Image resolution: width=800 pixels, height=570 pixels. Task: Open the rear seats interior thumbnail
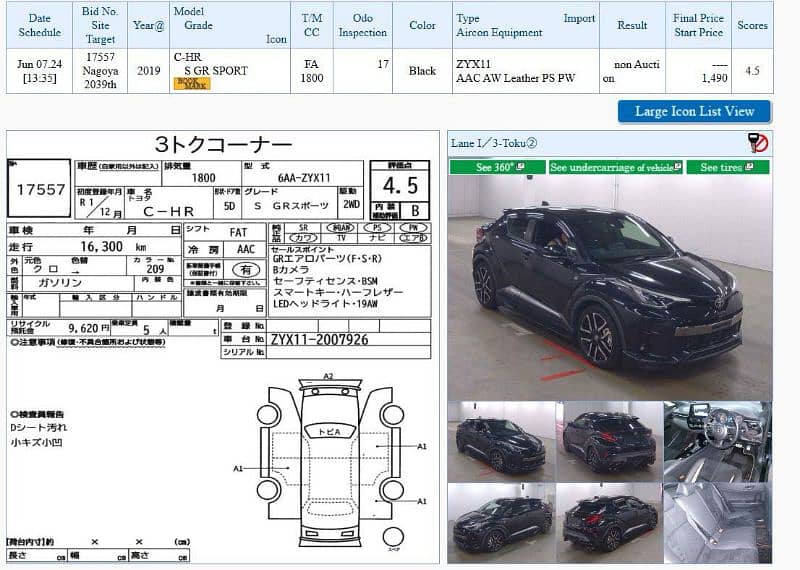tap(718, 523)
